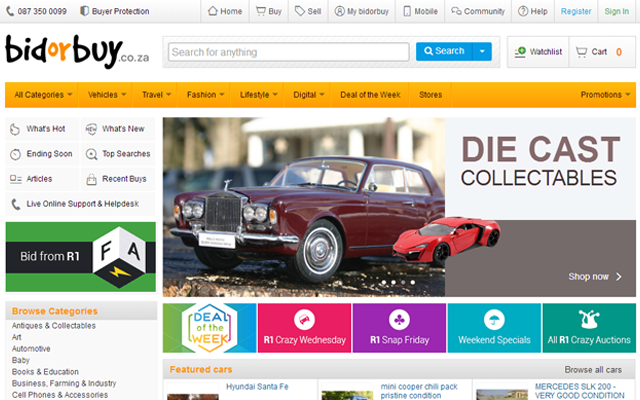Click the phone icon beside 087 350 0099
Image resolution: width=640 pixels, height=400 pixels.
pyautogui.click(x=10, y=11)
